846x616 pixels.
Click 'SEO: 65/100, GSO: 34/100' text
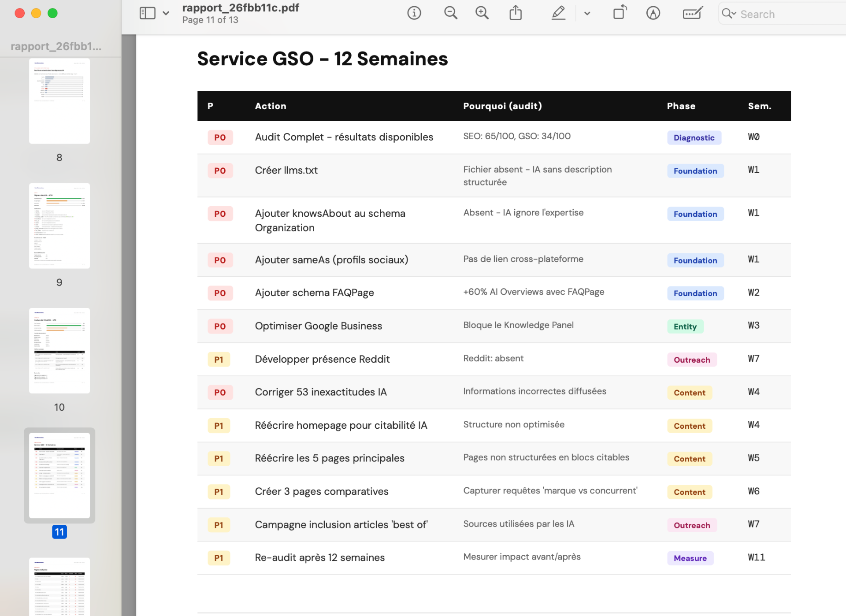(517, 136)
